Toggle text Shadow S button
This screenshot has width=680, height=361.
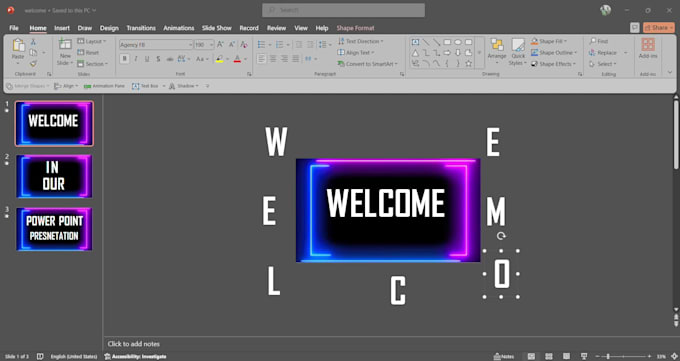pos(158,59)
